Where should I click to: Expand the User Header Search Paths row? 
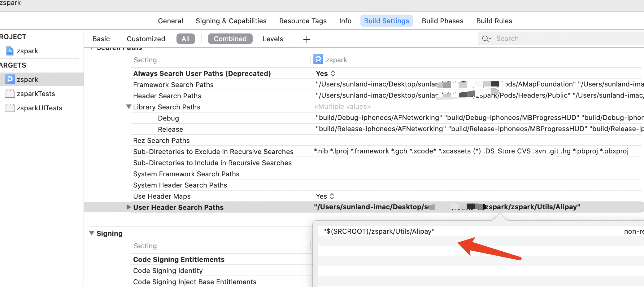tap(129, 207)
